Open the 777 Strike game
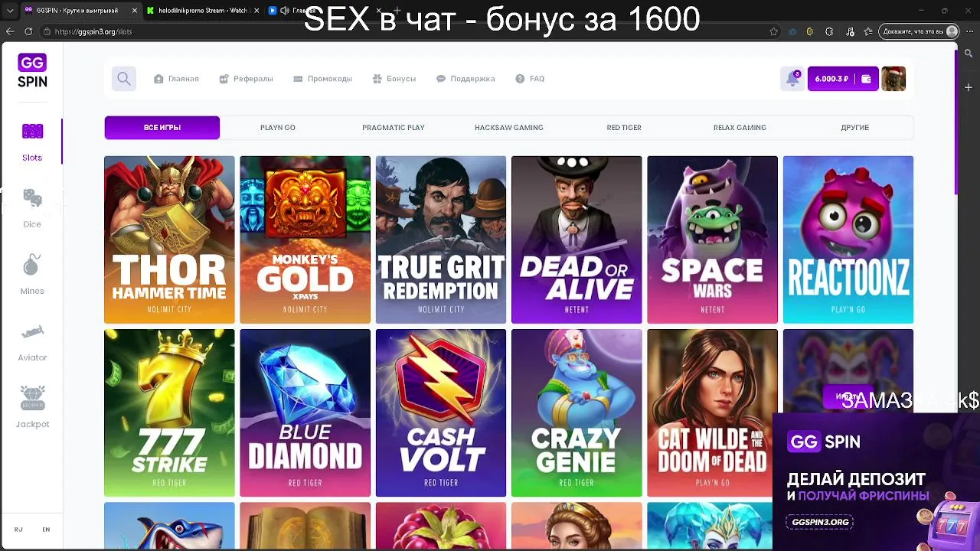This screenshot has height=551, width=980. (x=169, y=413)
